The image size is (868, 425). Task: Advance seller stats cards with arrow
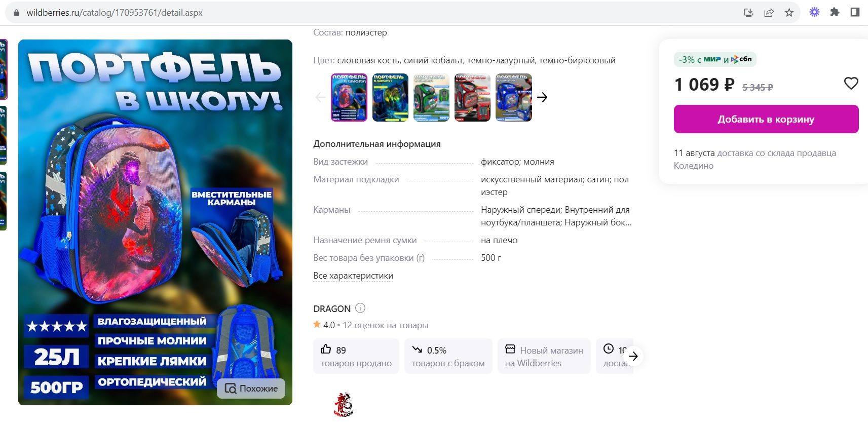pos(633,356)
